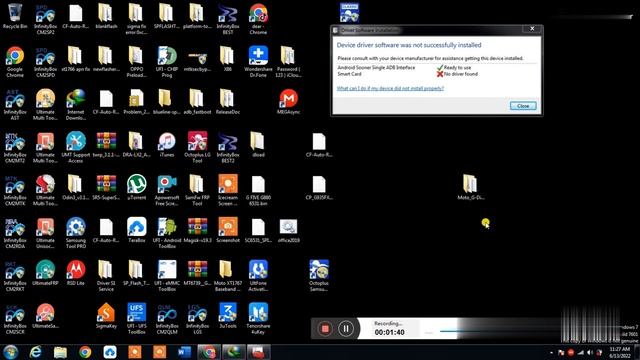The width and height of the screenshot is (640, 360).
Task: Open the Octoplus LG Tool shortcut
Action: pyautogui.click(x=197, y=147)
